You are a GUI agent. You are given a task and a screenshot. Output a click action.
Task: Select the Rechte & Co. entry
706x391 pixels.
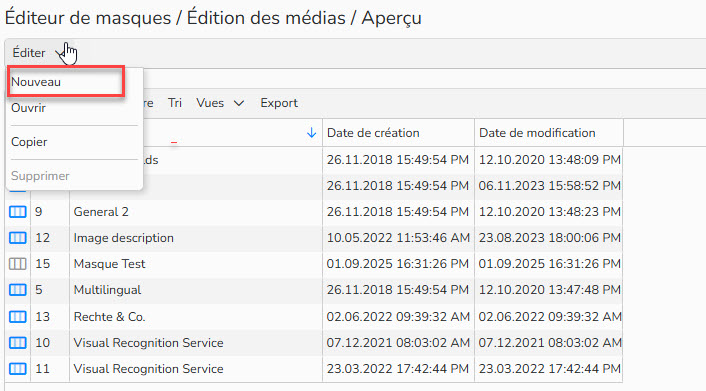click(x=109, y=317)
